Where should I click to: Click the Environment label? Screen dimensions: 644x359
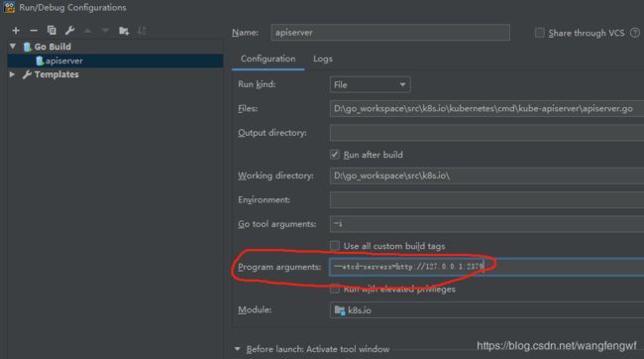coord(265,200)
